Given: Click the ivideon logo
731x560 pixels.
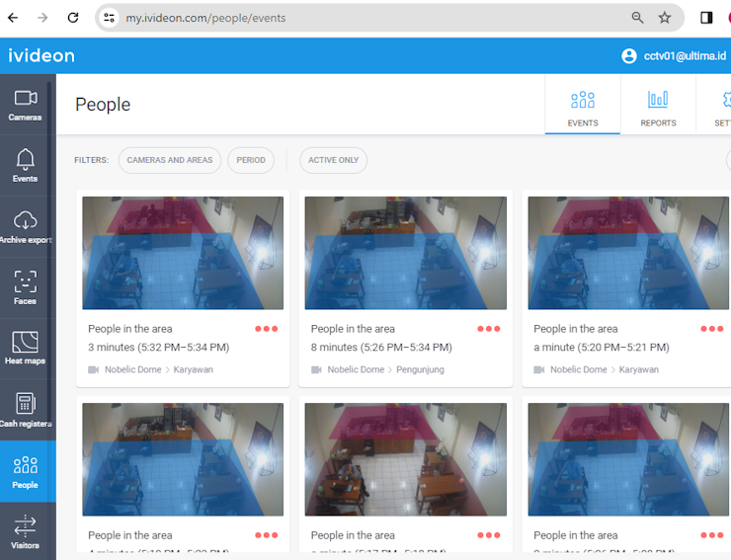Looking at the screenshot, I should tap(41, 56).
